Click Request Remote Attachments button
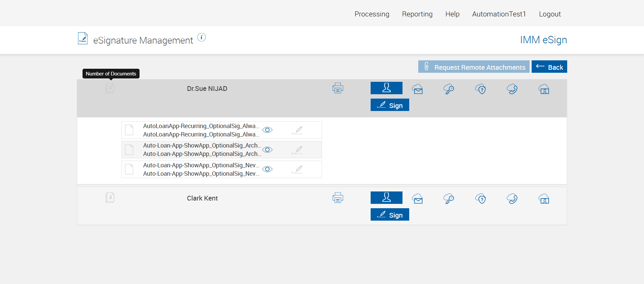The width and height of the screenshot is (644, 284). point(474,67)
